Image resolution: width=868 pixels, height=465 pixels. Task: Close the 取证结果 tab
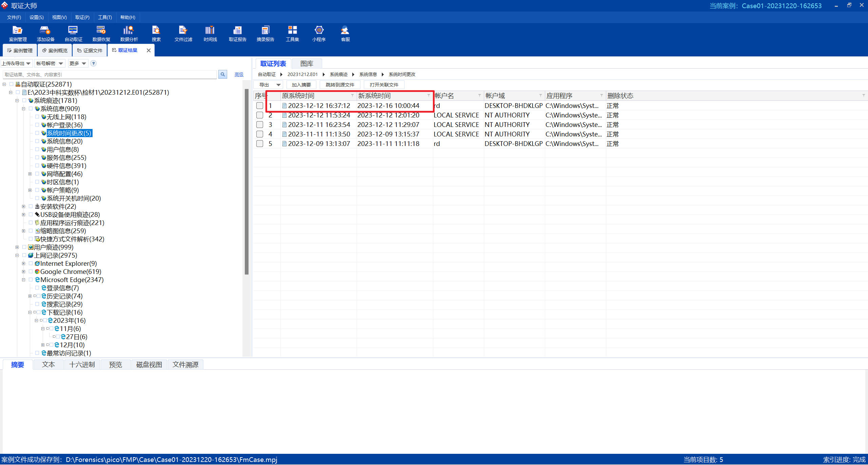tap(149, 50)
